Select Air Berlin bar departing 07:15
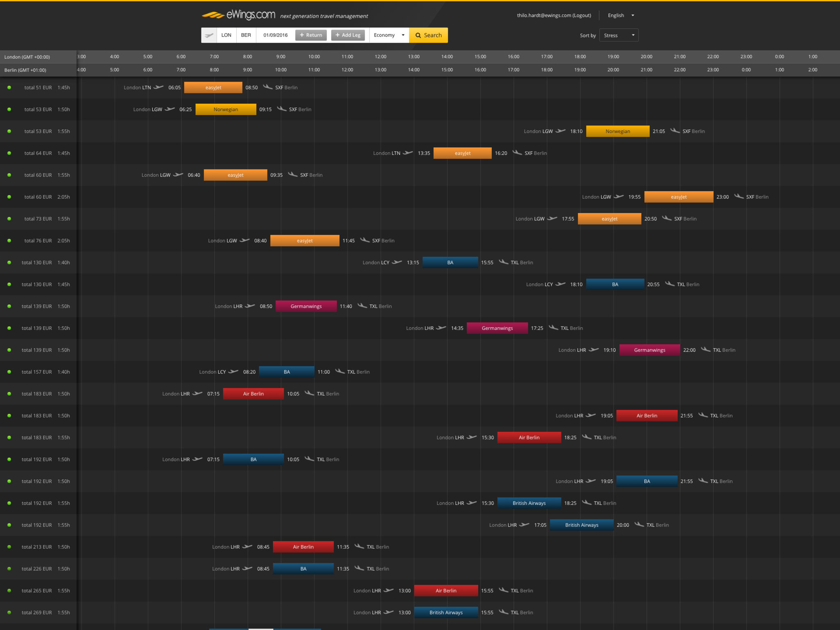Image resolution: width=840 pixels, height=630 pixels. tap(253, 394)
